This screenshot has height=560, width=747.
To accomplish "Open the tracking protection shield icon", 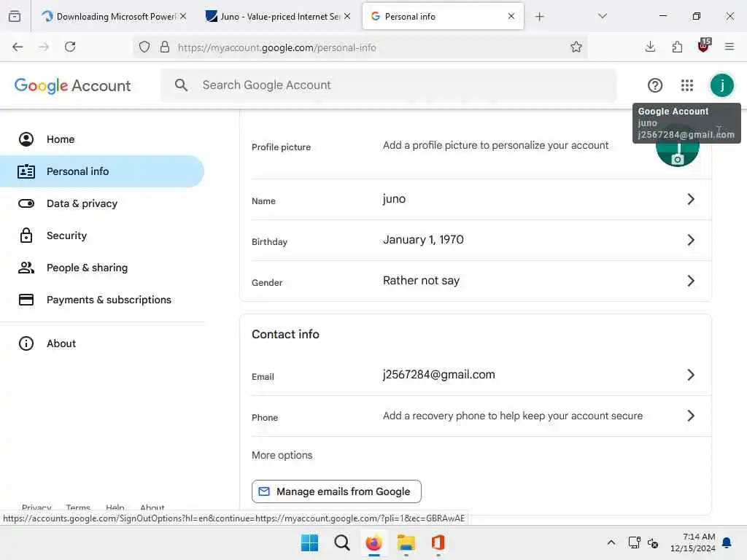I will [144, 47].
